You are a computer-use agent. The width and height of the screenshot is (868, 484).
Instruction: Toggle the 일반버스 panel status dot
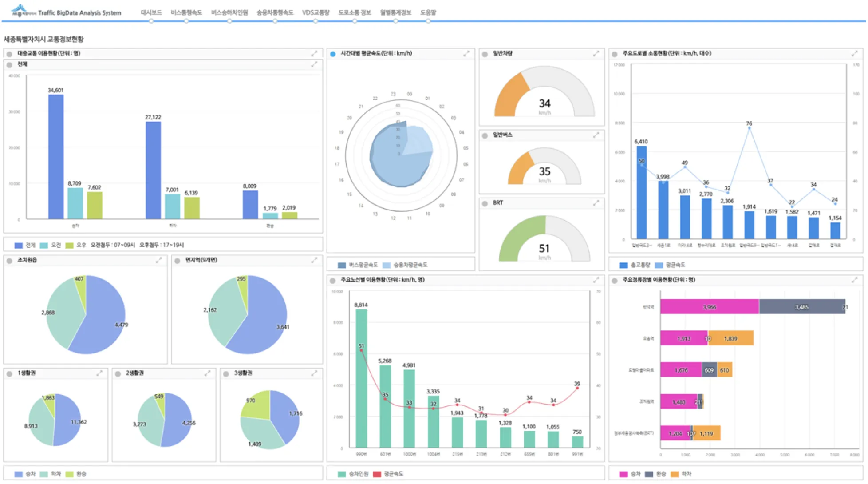485,135
